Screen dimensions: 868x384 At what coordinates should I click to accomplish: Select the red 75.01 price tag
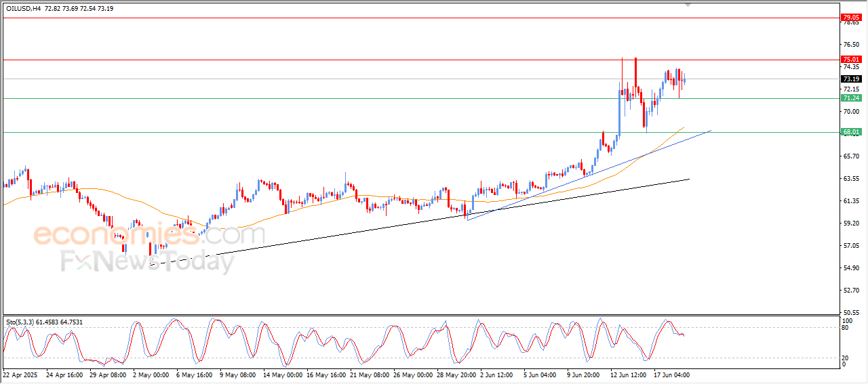tap(850, 60)
